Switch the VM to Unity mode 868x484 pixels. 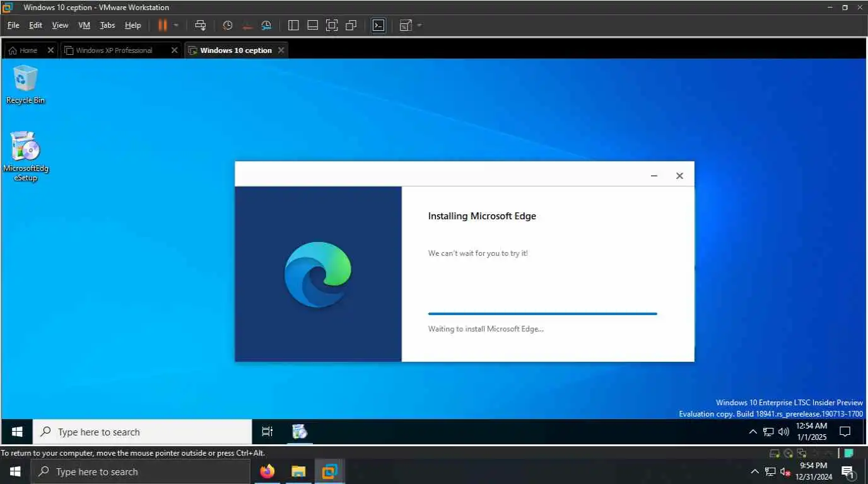click(351, 25)
